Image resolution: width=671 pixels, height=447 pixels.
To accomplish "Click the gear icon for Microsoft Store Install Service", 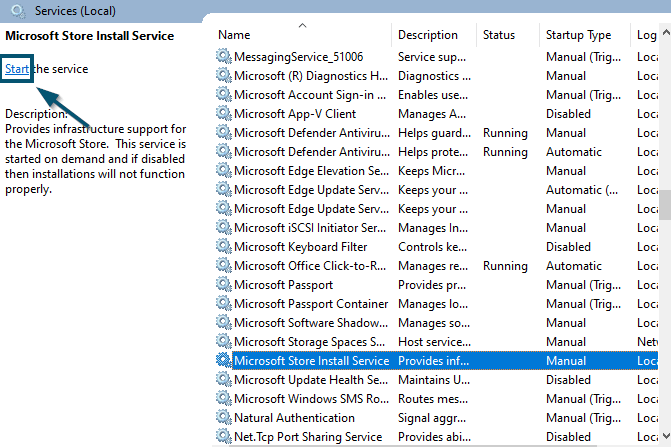I will pyautogui.click(x=223, y=361).
